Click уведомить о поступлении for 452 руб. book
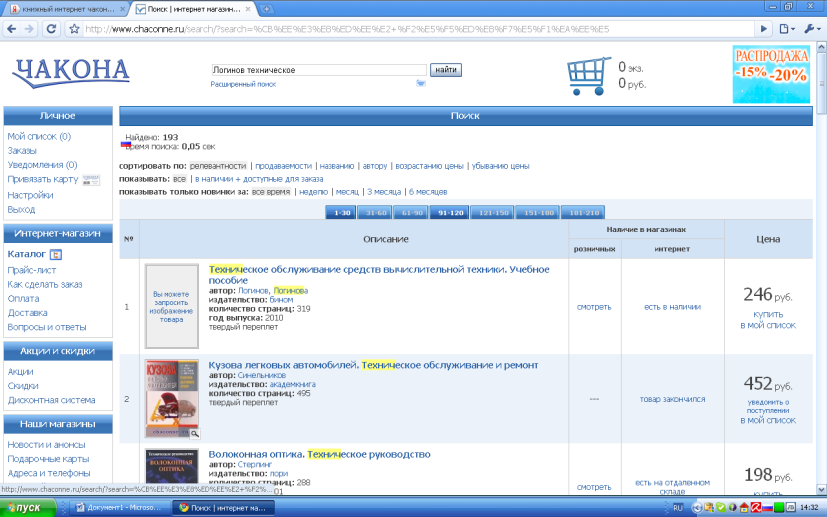This screenshot has width=827, height=517. pos(768,406)
